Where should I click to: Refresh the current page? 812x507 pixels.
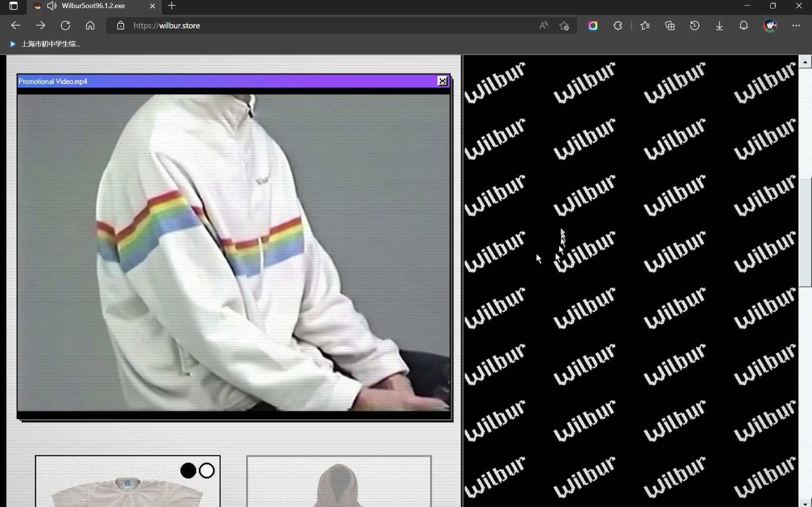pos(65,26)
